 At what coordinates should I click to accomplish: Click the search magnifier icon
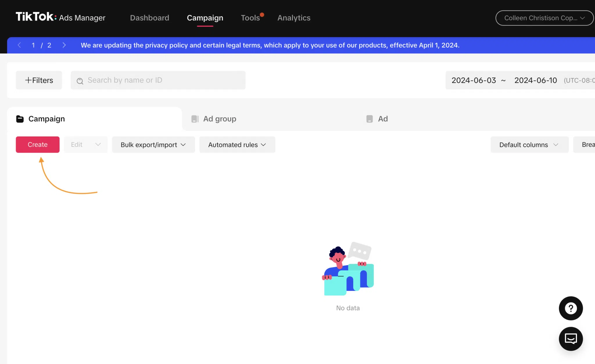[x=80, y=81]
